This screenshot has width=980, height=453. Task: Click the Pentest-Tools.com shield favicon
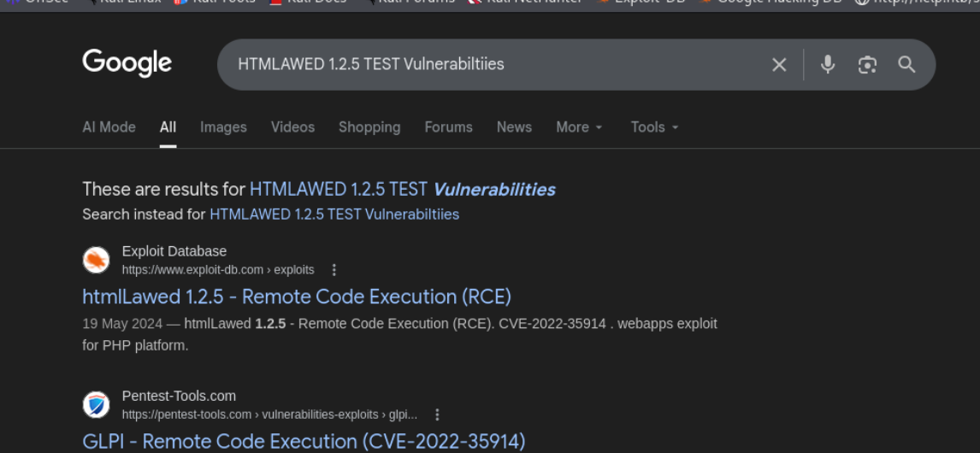97,404
